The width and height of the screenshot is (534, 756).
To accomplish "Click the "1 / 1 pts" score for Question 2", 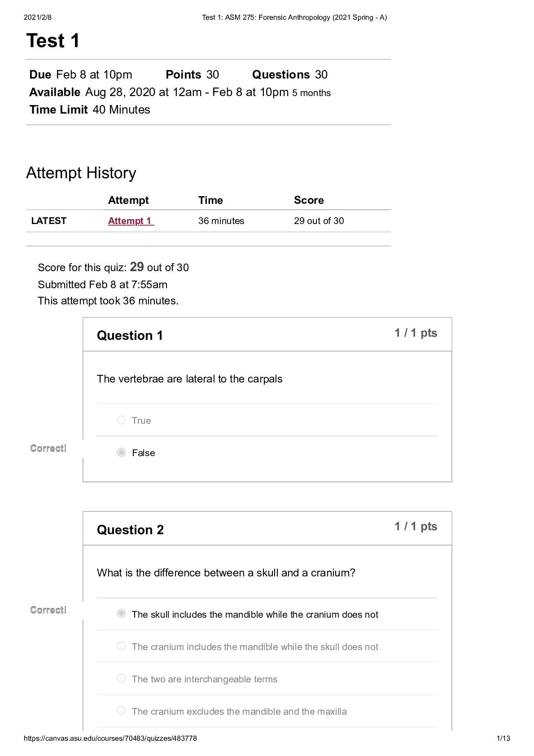I will tap(416, 527).
